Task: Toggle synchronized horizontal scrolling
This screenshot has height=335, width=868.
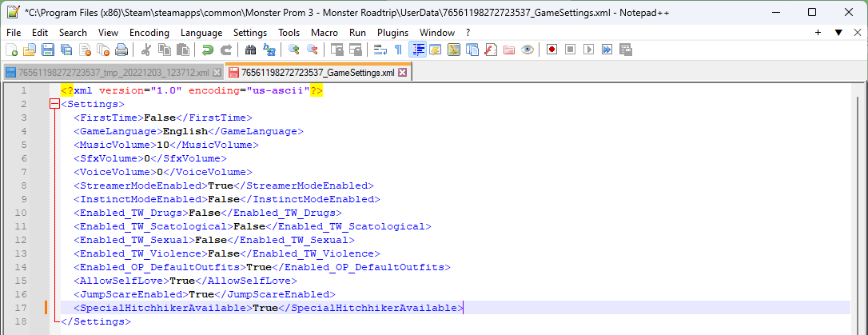Action: pos(356,50)
